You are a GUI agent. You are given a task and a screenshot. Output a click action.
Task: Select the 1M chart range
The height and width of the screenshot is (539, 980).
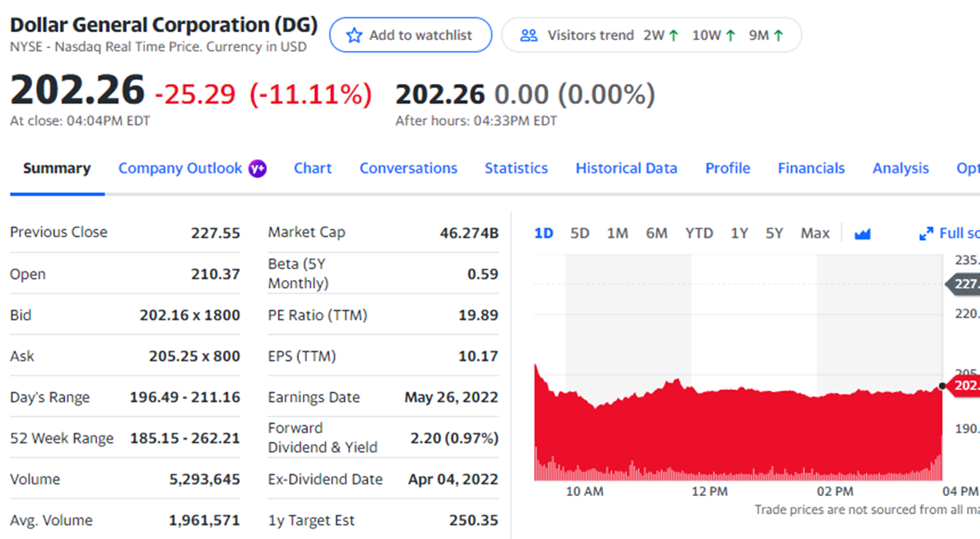point(618,233)
